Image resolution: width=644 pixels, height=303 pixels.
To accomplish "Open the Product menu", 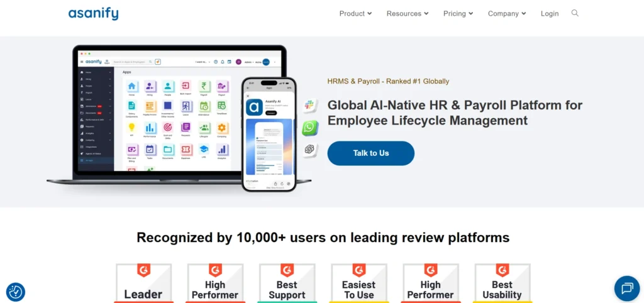I will 356,14.
